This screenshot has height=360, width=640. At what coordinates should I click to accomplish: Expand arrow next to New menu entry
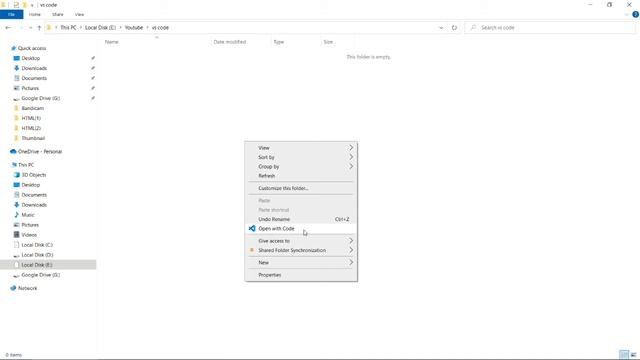[x=351, y=262]
